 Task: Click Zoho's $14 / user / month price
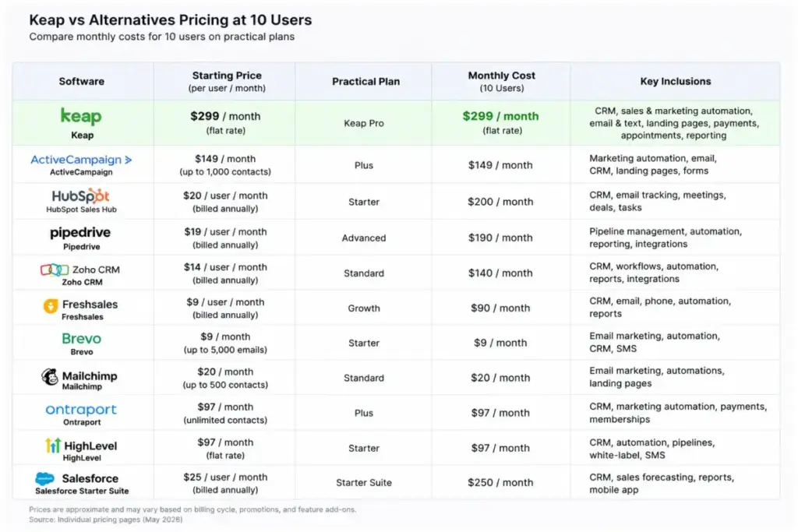[225, 267]
